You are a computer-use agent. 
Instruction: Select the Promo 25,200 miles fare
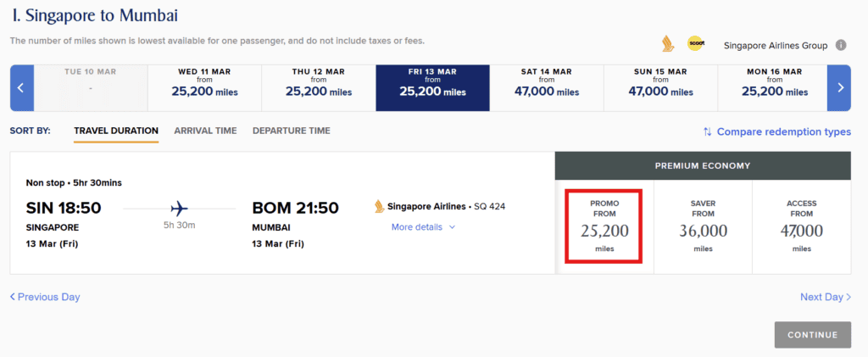tap(604, 226)
